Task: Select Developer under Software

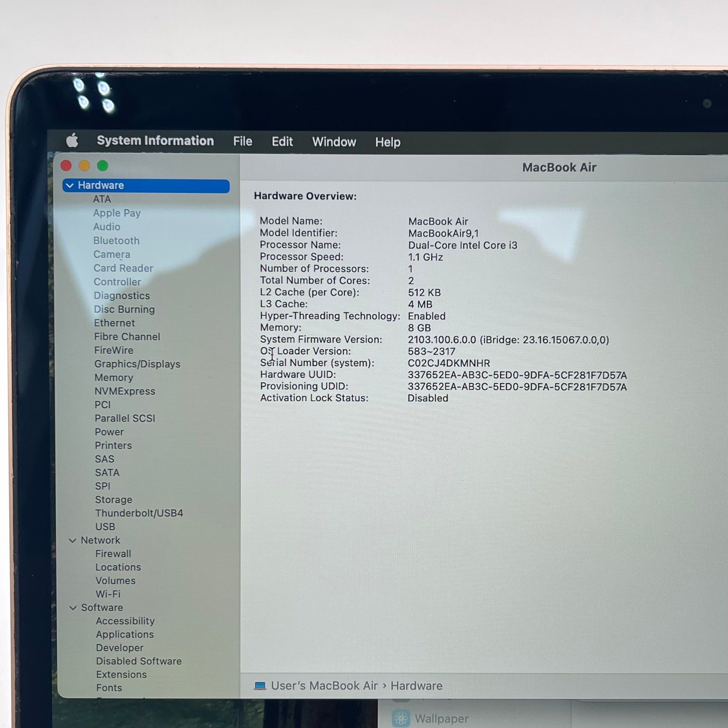Action: pyautogui.click(x=119, y=648)
